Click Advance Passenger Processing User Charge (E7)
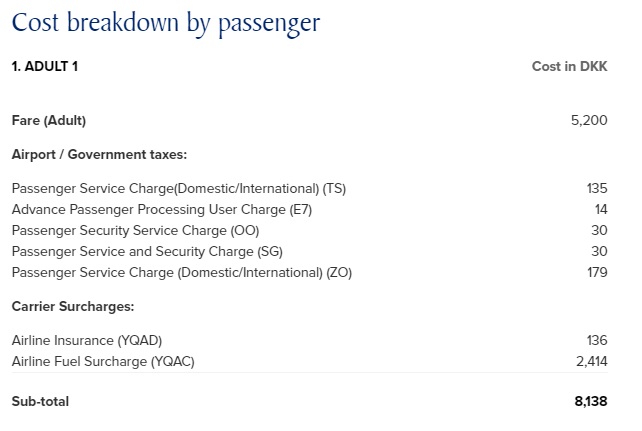The width and height of the screenshot is (642, 431). point(162,209)
